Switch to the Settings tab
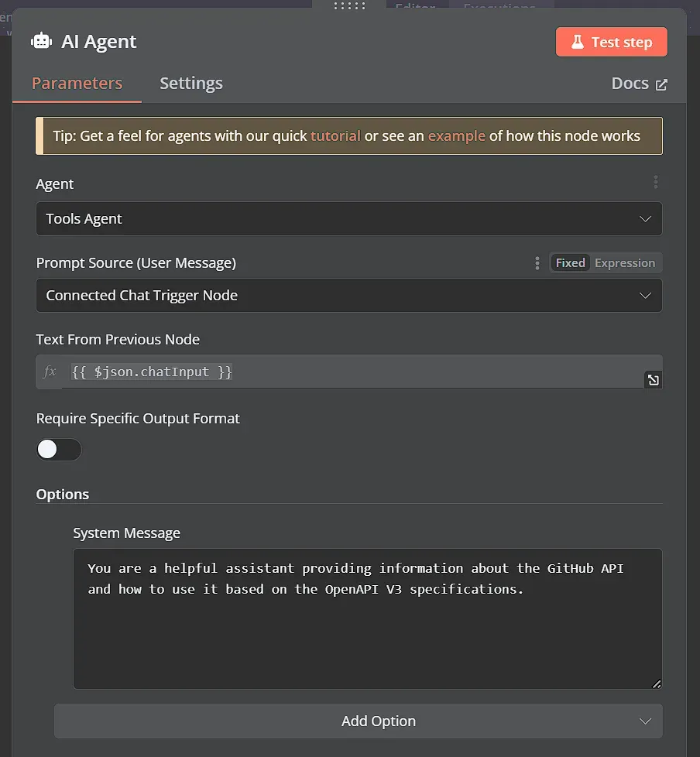Screen dimensions: 700x757 point(190,83)
